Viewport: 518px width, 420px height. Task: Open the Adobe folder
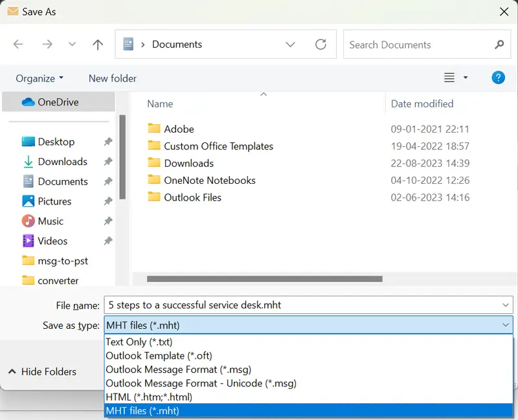[x=179, y=129]
